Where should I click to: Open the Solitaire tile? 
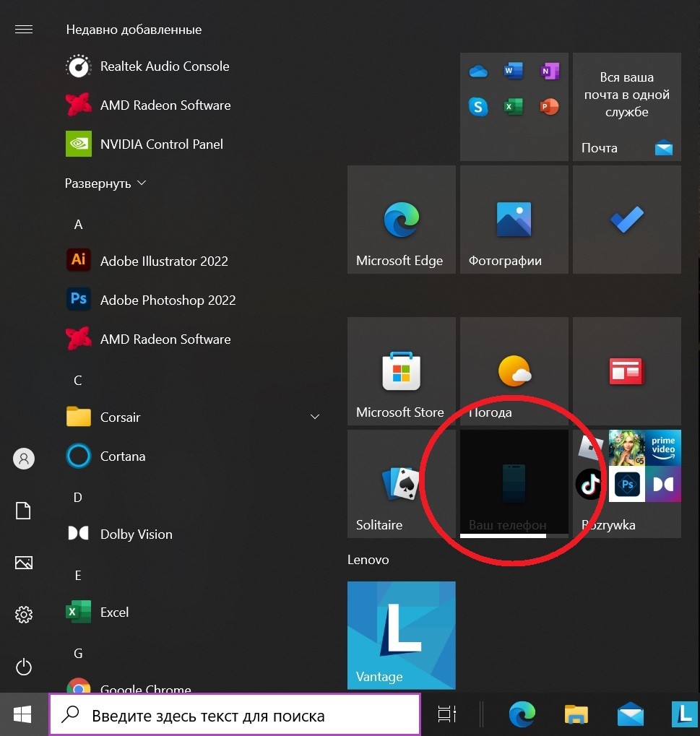[x=402, y=484]
